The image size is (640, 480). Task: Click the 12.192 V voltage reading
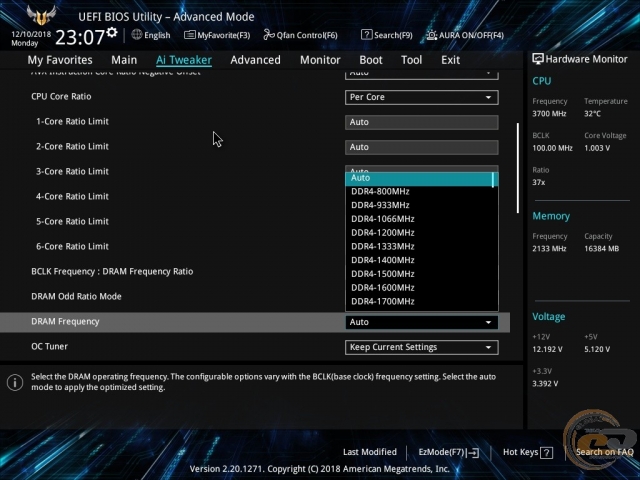click(547, 349)
